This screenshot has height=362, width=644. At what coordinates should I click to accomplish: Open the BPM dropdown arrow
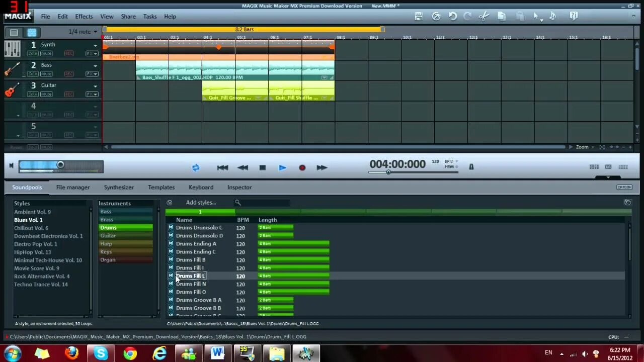coord(456,161)
